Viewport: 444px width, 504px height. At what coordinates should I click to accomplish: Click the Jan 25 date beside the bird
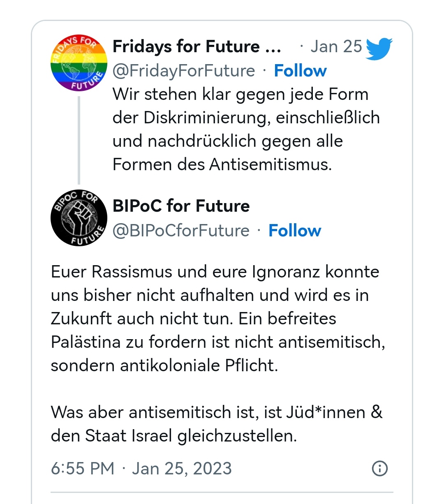336,46
